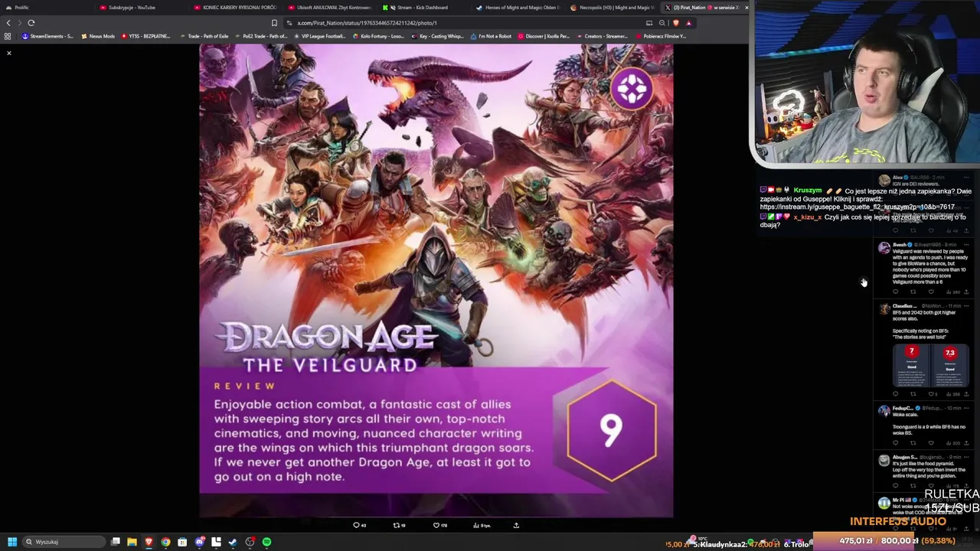The height and width of the screenshot is (551, 980).
Task: Open Task View on the taskbar
Action: (x=116, y=542)
